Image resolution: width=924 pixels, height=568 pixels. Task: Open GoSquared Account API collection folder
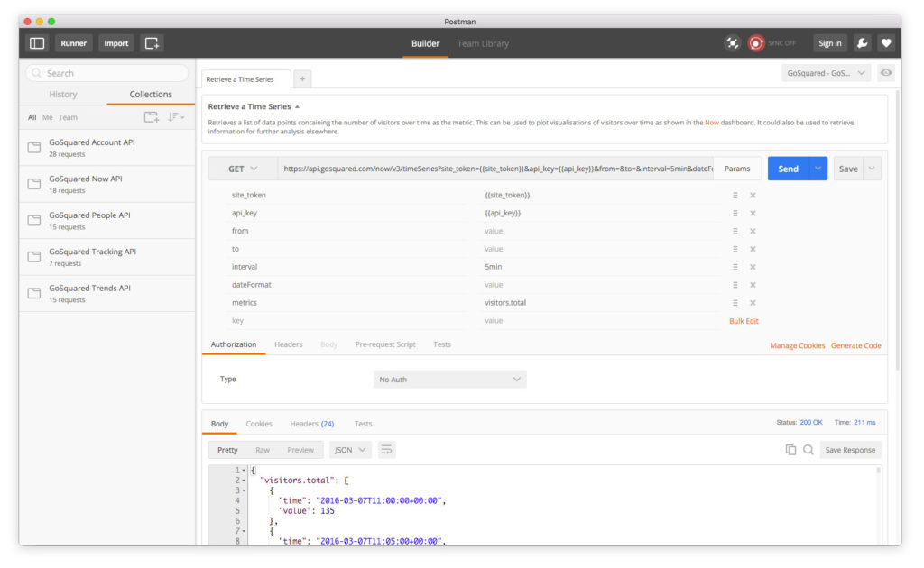107,148
